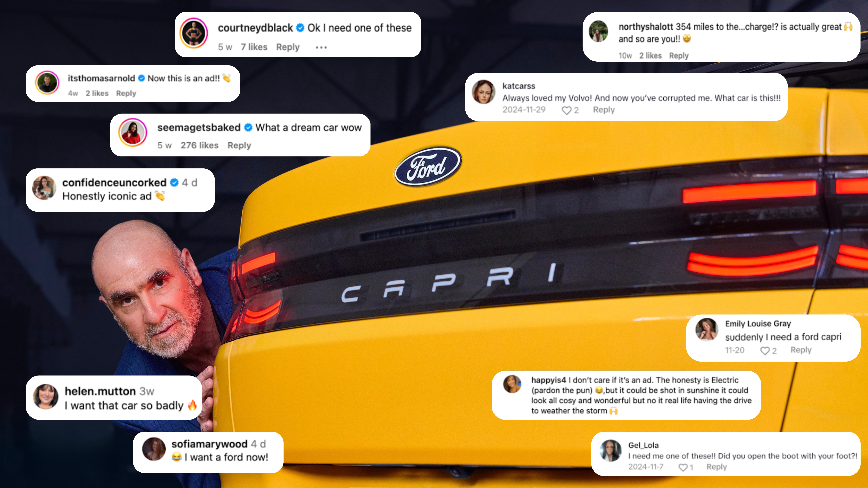Reply to seemagetsbaked's dream car comment

(x=239, y=145)
